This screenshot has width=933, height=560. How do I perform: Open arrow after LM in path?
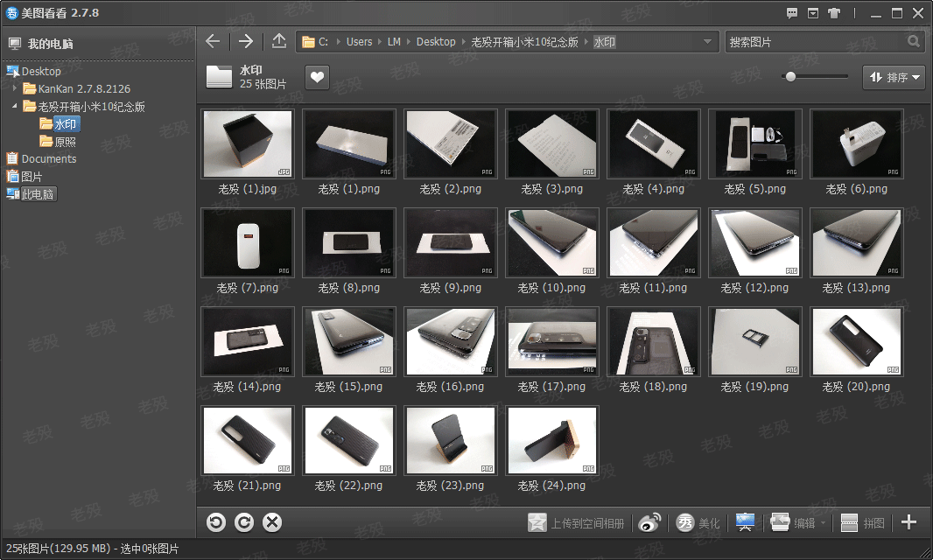(x=409, y=42)
